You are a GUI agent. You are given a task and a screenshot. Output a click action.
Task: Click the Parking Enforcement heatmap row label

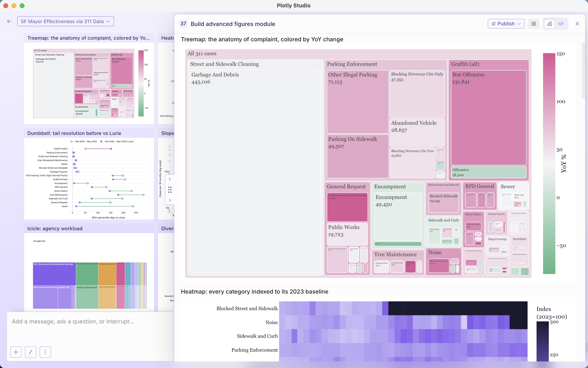tap(254, 350)
